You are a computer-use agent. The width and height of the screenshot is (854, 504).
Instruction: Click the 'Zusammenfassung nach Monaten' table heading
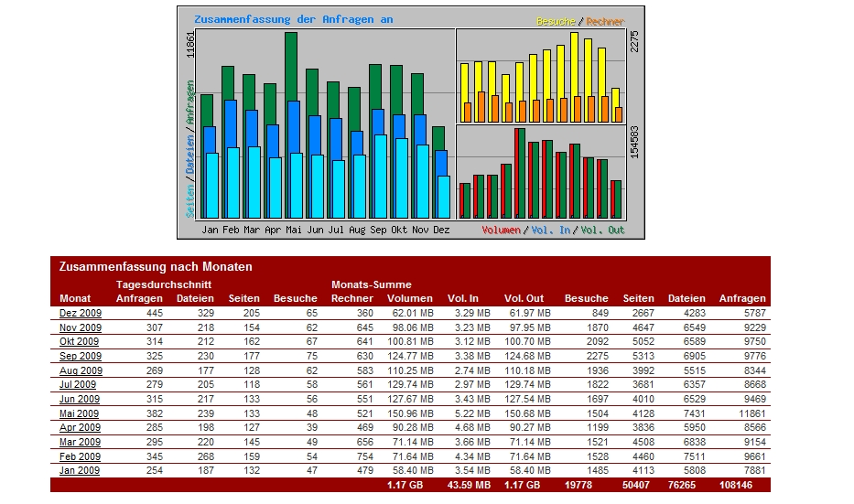(x=156, y=267)
